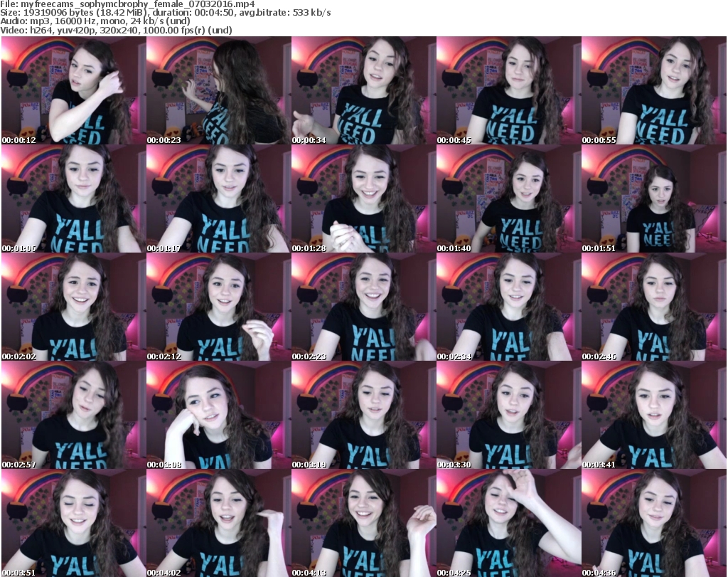Click the thumbnail marked 00:04:25
Screen dimensions: 728x577
(508, 523)
